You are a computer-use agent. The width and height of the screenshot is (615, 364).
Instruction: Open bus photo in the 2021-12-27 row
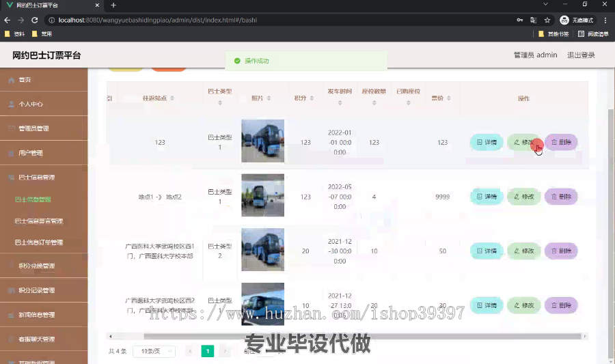tap(263, 304)
